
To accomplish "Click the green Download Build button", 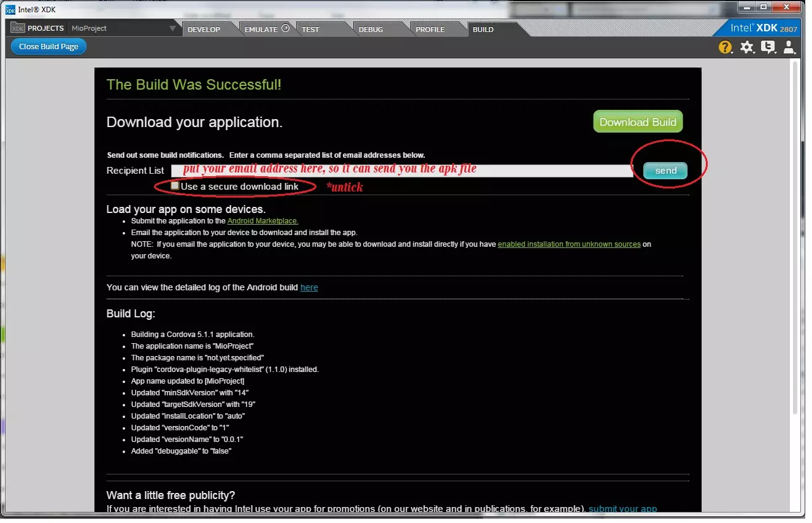I will [x=638, y=122].
